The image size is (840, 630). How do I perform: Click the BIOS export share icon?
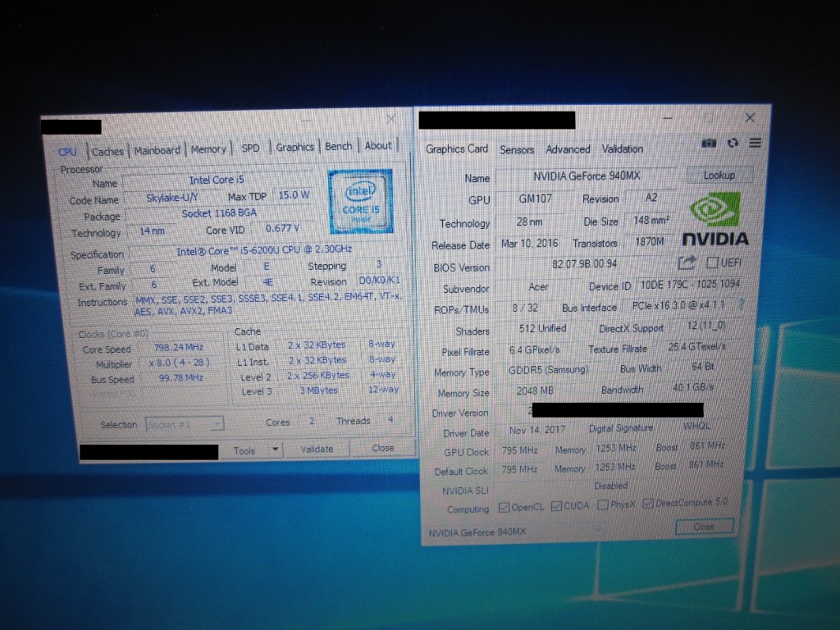pos(687,262)
